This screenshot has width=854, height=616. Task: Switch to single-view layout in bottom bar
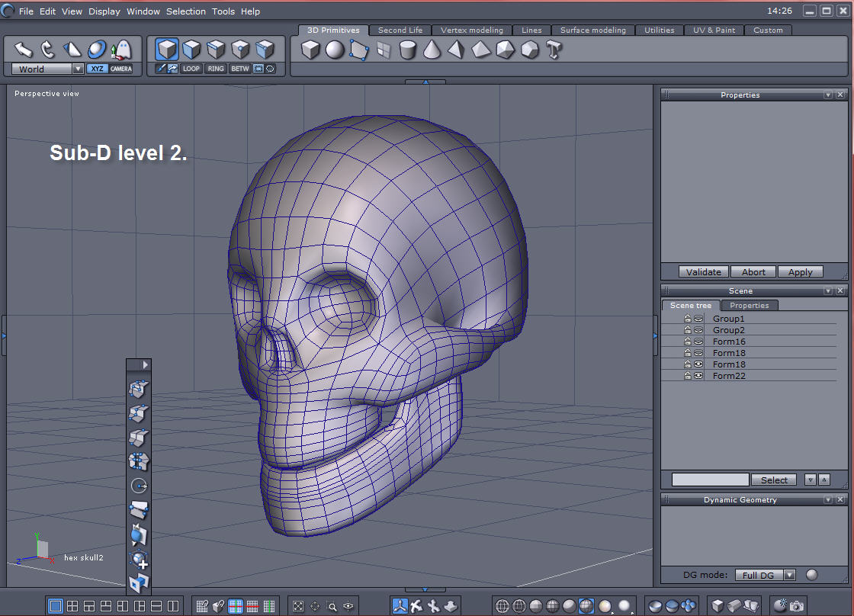pyautogui.click(x=55, y=605)
